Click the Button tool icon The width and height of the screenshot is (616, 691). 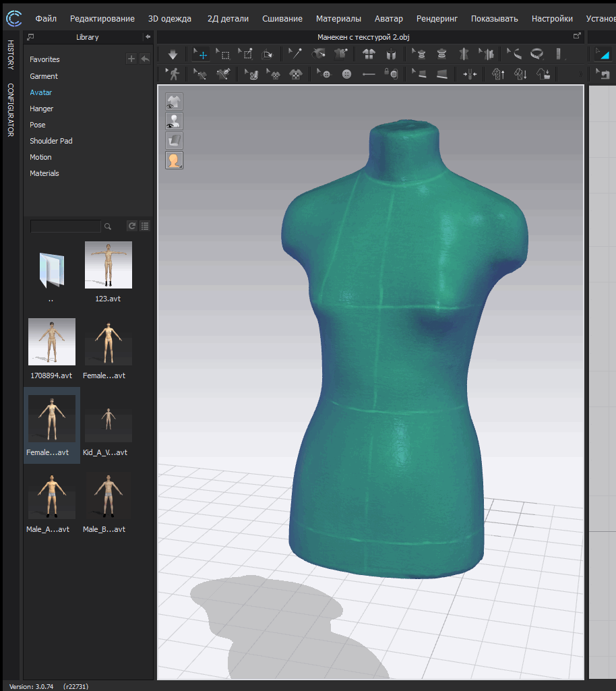pyautogui.click(x=346, y=74)
